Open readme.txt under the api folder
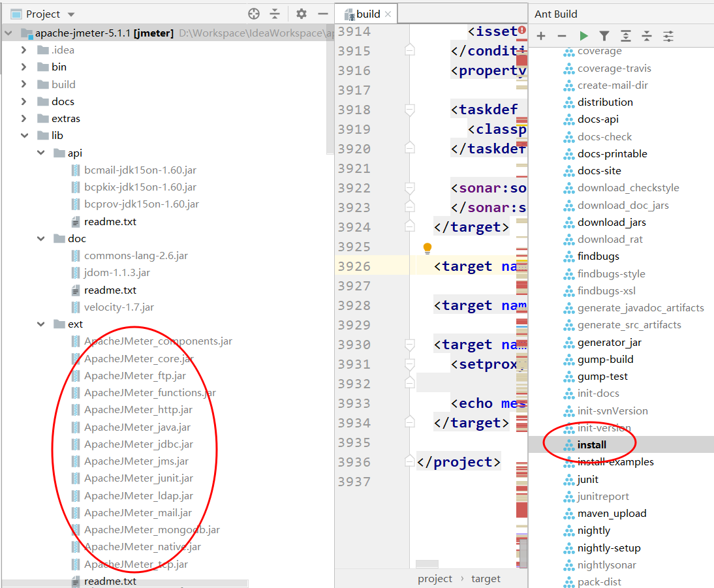This screenshot has height=588, width=714. click(x=111, y=221)
